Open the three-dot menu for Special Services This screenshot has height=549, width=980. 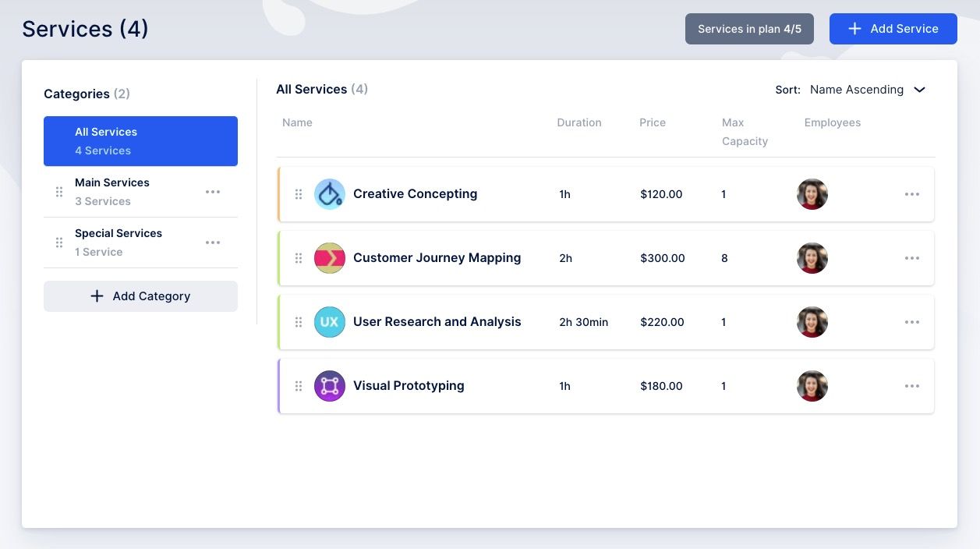[x=213, y=242]
